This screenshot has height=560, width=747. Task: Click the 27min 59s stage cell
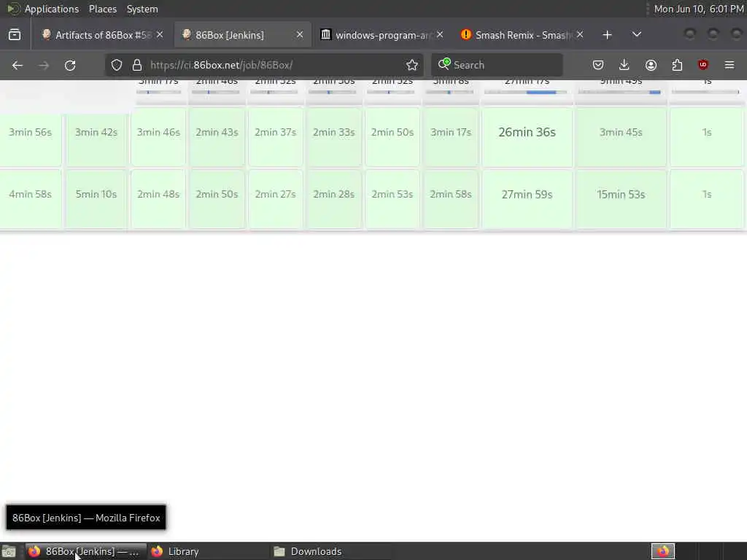click(527, 199)
